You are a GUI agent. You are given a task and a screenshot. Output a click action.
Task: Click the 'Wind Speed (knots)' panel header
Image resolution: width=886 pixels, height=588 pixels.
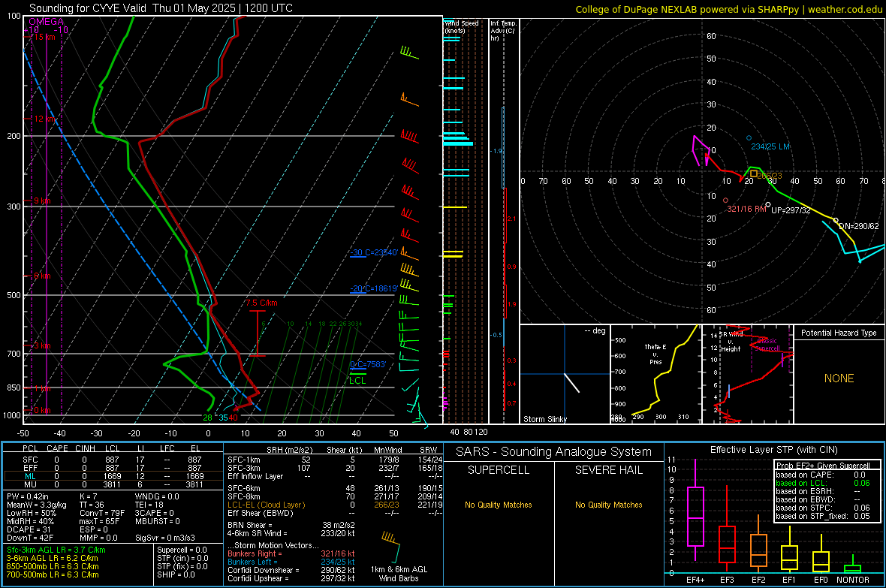pos(461,26)
